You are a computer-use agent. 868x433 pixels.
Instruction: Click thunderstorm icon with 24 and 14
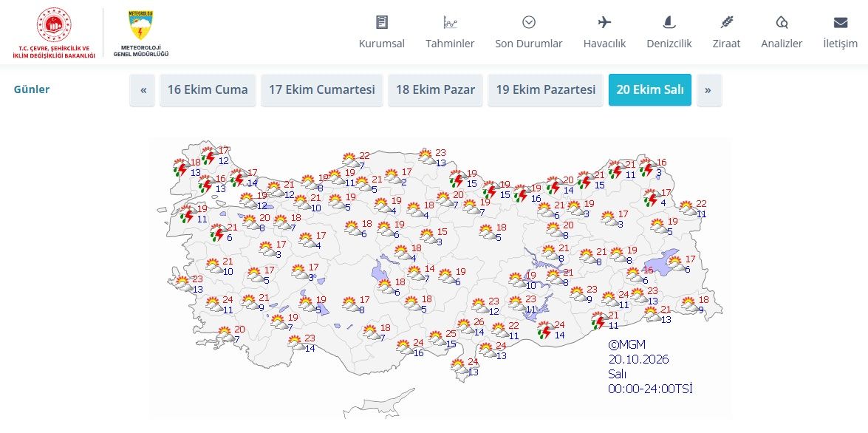(545, 330)
